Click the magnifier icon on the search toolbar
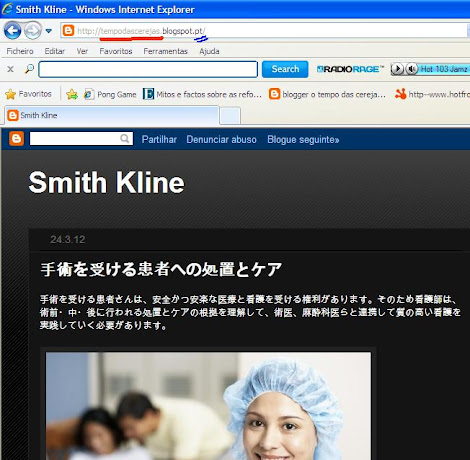Viewport: 470px width, 460px height. tap(29, 69)
